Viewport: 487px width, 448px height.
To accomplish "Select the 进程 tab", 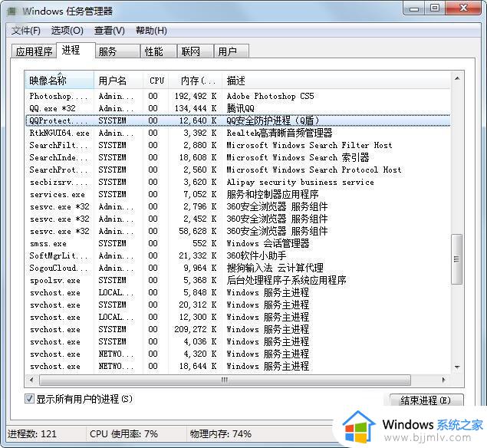I will tap(75, 51).
